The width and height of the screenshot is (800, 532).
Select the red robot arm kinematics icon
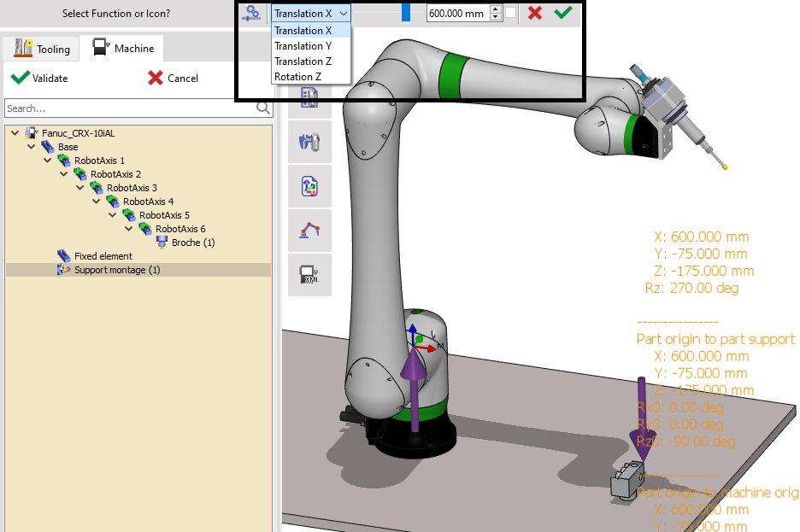(309, 231)
